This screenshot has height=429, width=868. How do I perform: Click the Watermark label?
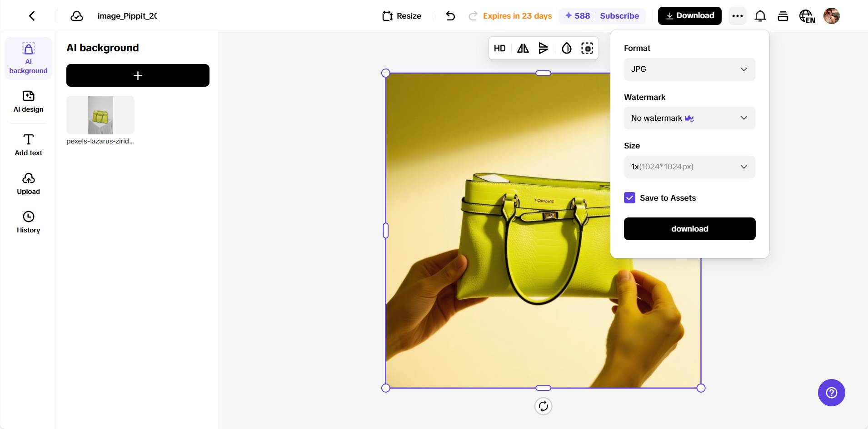[645, 97]
